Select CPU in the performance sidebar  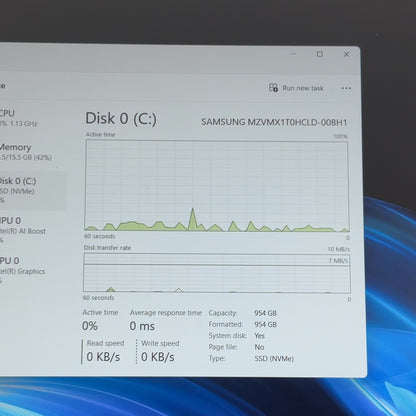tap(19, 118)
